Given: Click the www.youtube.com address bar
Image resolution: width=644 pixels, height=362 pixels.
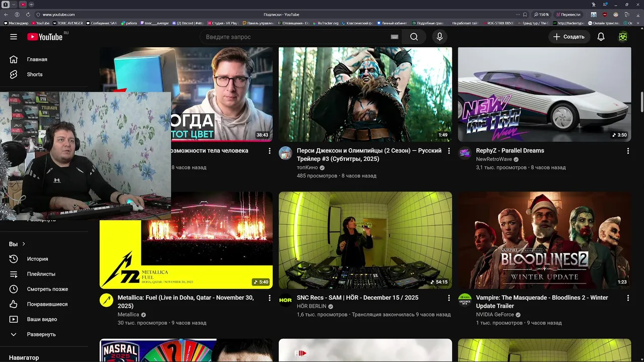Looking at the screenshot, I should 58,15.
